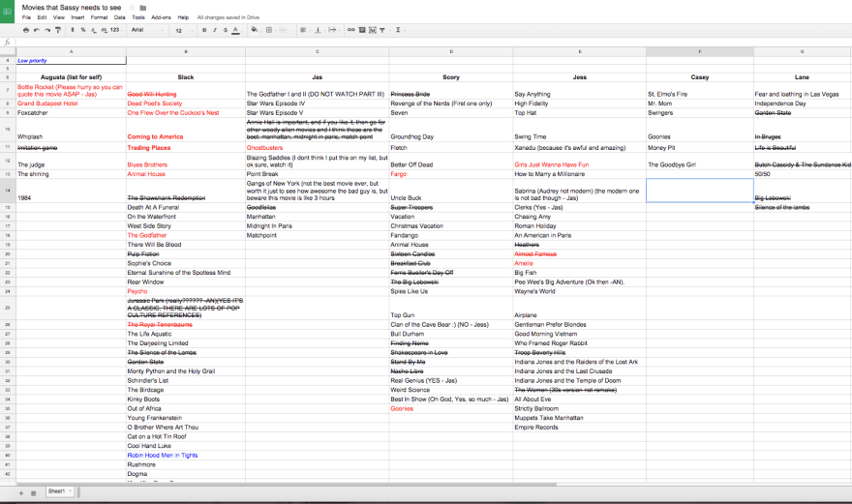The height and width of the screenshot is (504, 852).
Task: Open the font size 12 dropdown
Action: (183, 30)
